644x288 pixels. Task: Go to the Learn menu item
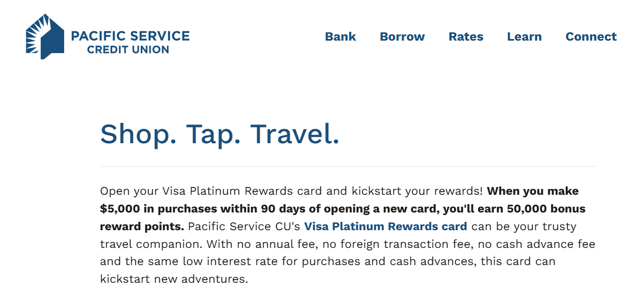pyautogui.click(x=524, y=37)
